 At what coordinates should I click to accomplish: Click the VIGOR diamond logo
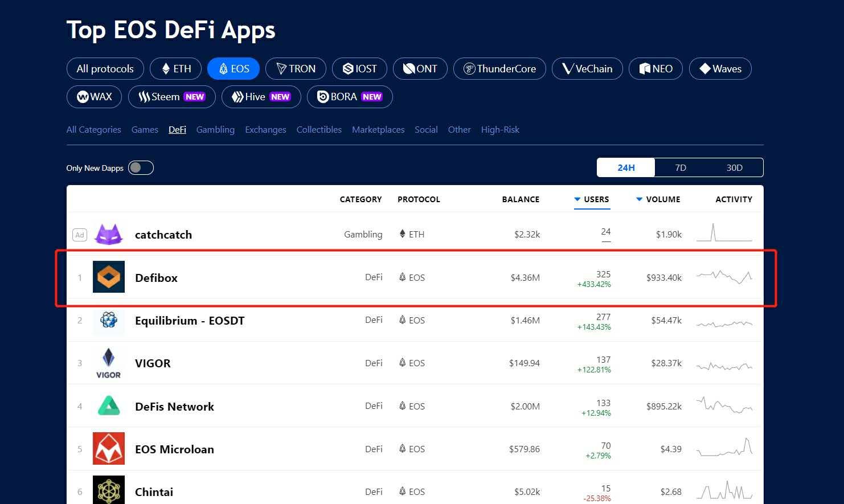(x=108, y=363)
